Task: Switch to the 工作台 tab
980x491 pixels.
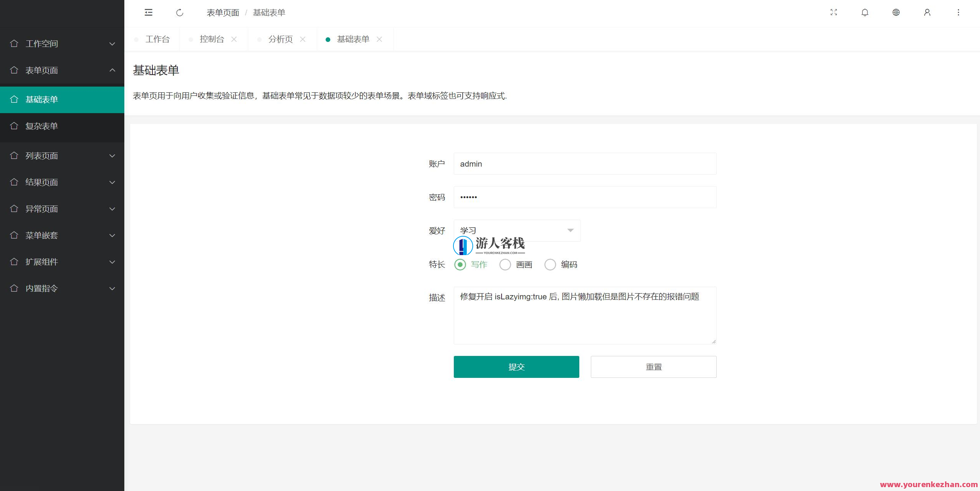Action: point(157,39)
